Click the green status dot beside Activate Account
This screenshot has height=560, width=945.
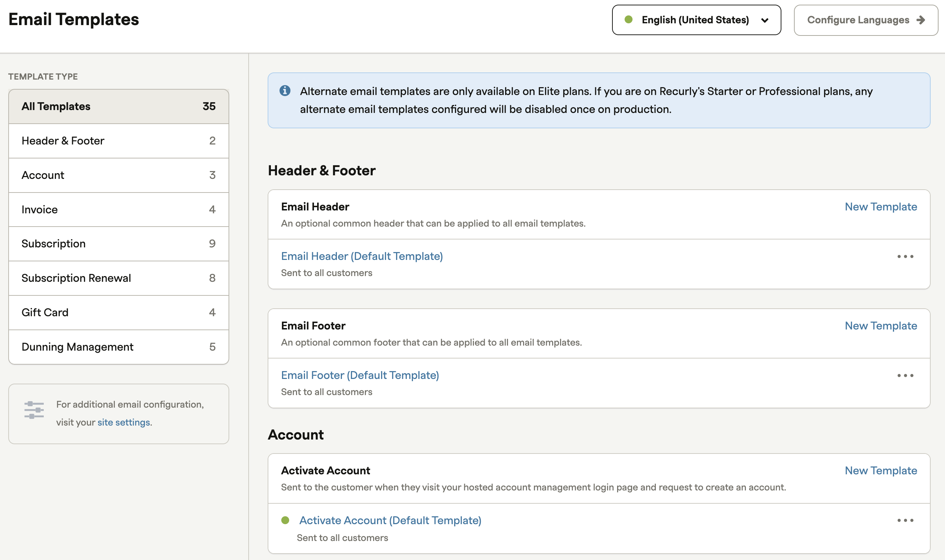pos(286,520)
